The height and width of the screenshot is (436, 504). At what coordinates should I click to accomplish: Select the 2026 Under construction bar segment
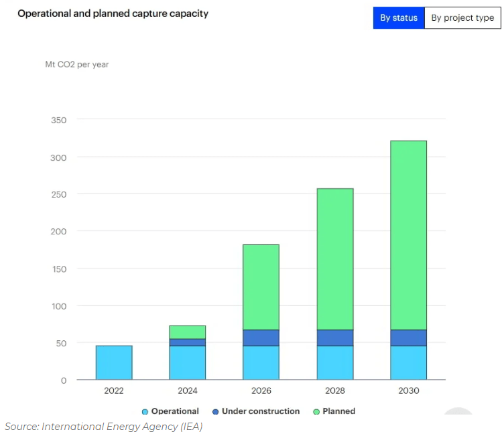pos(261,338)
